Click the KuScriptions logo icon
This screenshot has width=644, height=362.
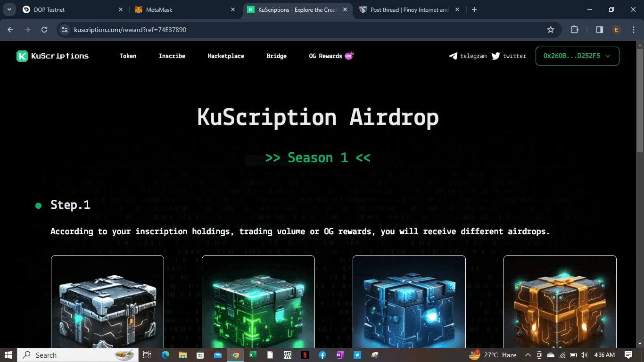(x=22, y=56)
